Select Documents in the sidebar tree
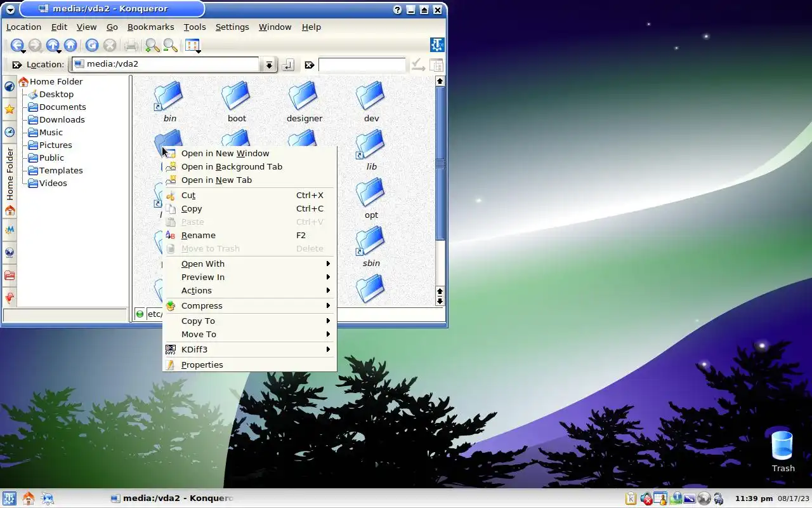 [57, 107]
